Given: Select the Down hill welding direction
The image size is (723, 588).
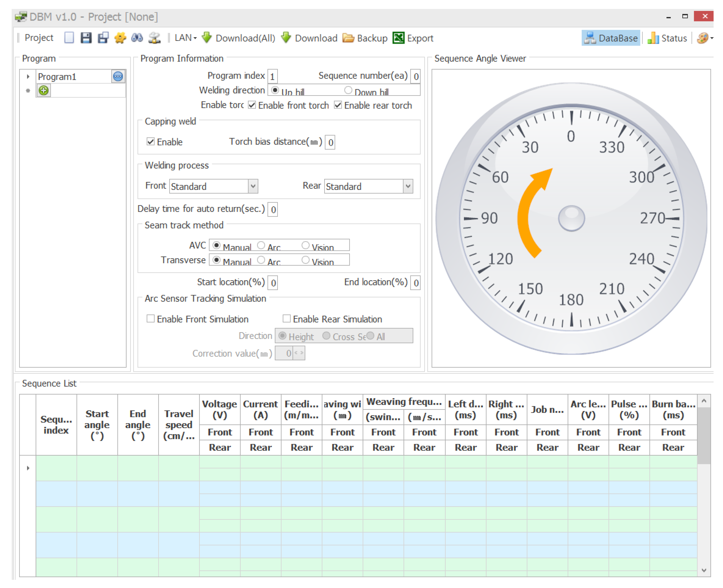Looking at the screenshot, I should 348,90.
